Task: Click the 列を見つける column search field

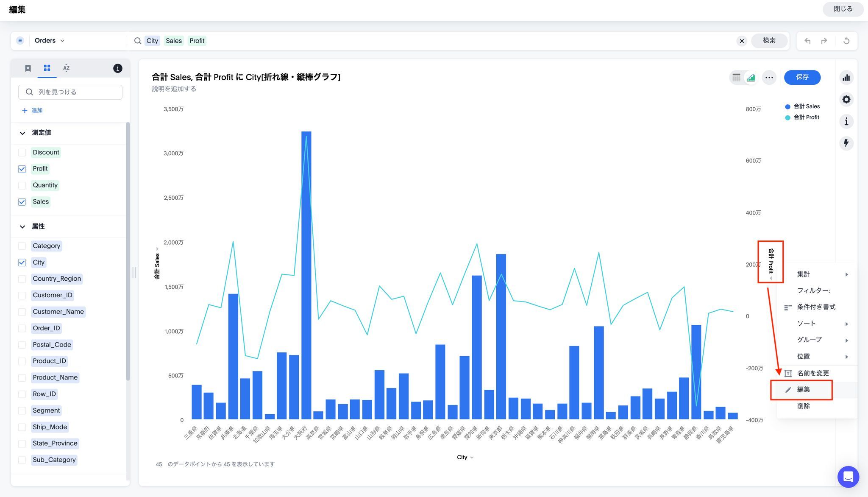Action: pos(70,92)
